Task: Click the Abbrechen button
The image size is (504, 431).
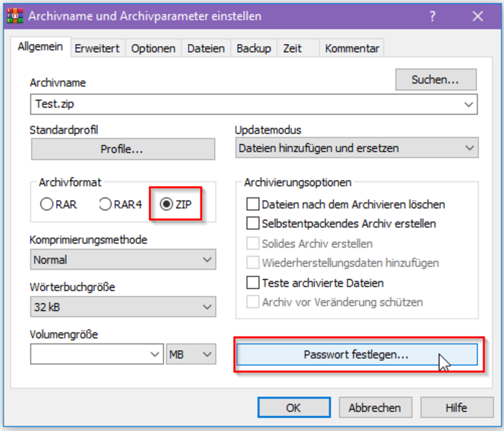Action: coord(375,407)
